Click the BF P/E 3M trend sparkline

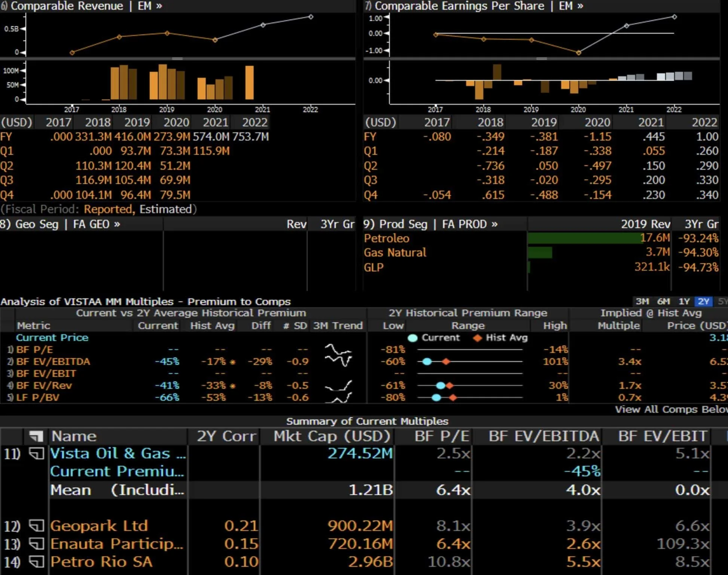(338, 350)
